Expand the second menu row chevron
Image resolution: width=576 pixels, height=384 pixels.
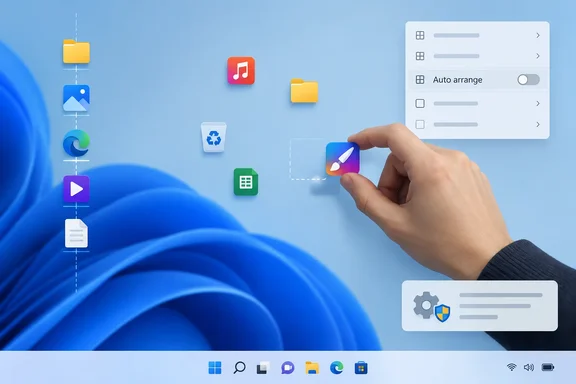(538, 56)
